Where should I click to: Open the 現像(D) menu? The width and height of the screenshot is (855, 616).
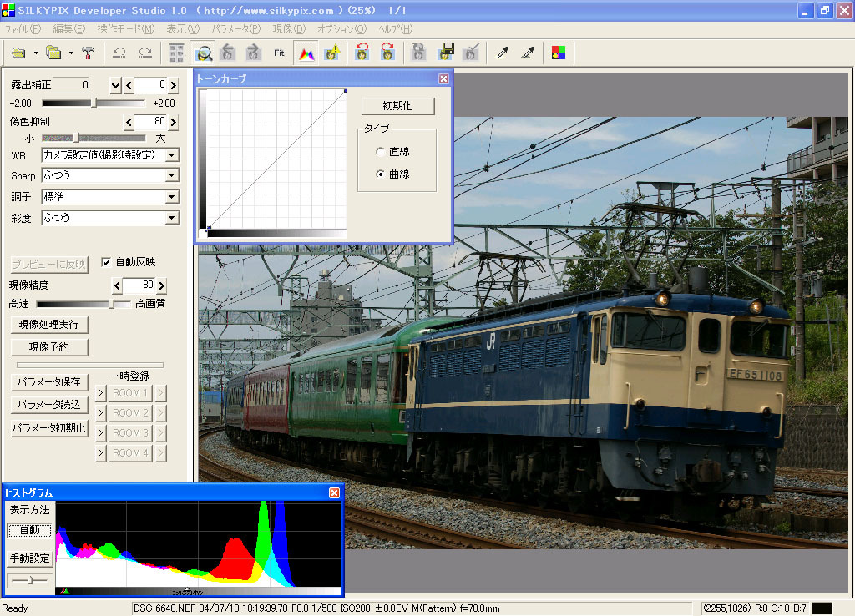tap(289, 29)
